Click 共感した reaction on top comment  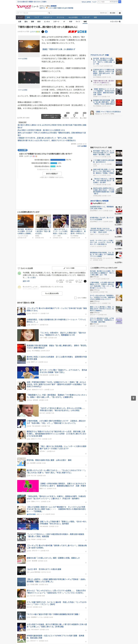(x=61, y=281)
